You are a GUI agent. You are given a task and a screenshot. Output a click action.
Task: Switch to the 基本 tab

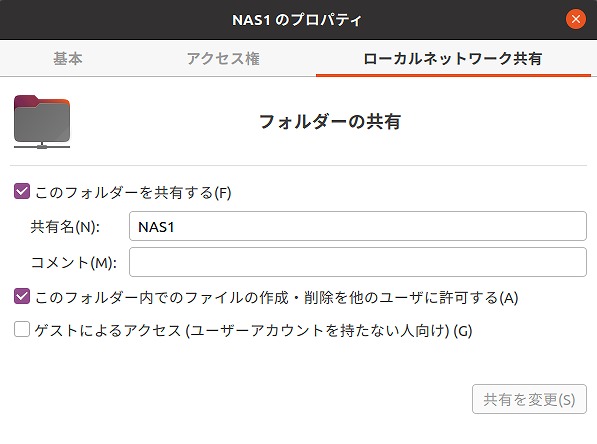tap(68, 59)
